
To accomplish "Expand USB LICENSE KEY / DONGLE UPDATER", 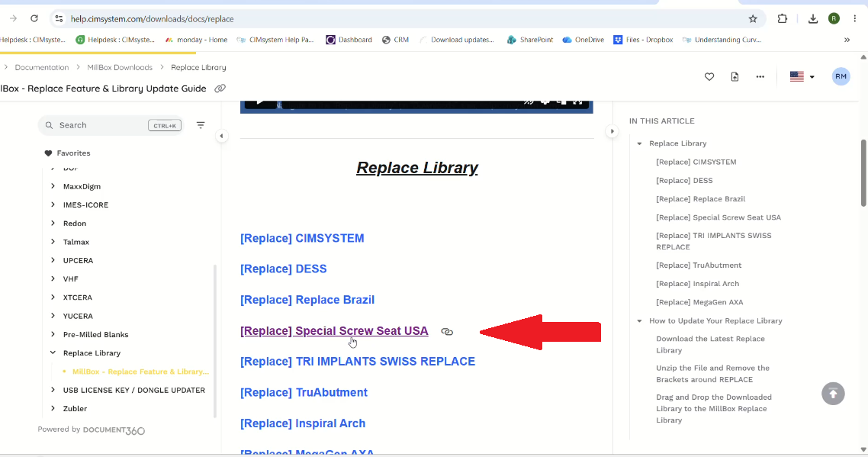I will (53, 390).
